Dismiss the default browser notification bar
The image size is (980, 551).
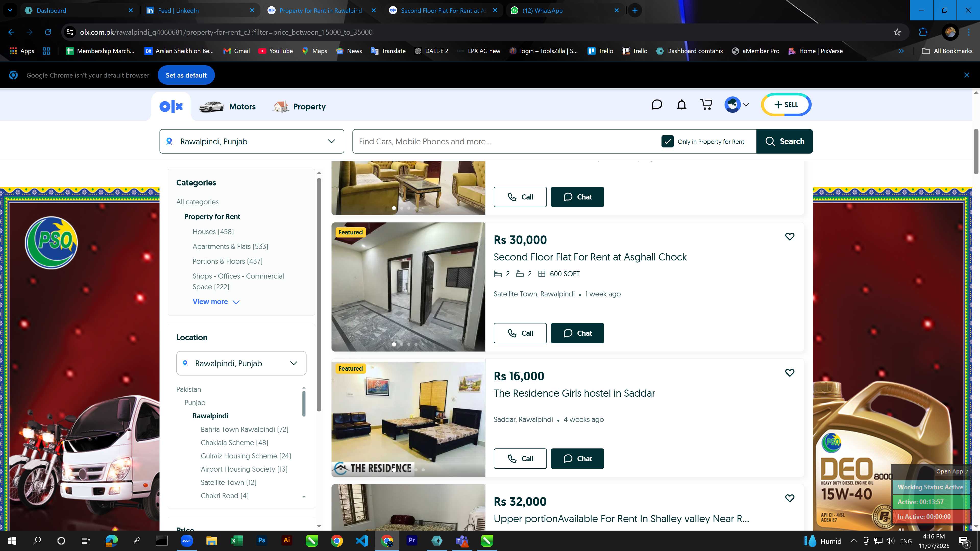[x=966, y=75]
